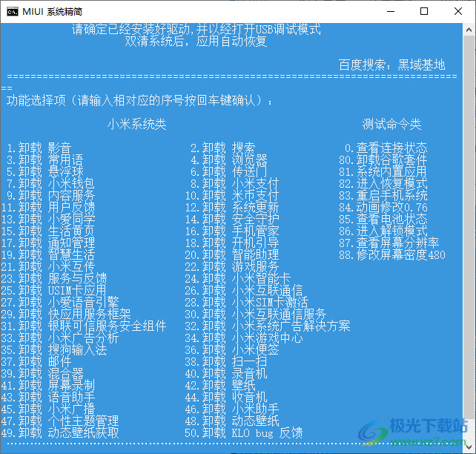The image size is (476, 454).
Task: Select option 87 查看屏幕分辨率
Action: pos(389,243)
